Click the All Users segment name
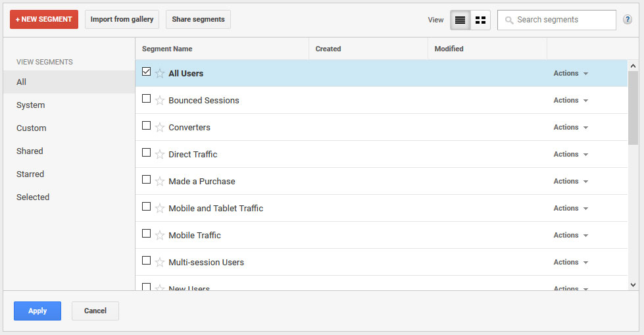 (x=186, y=73)
